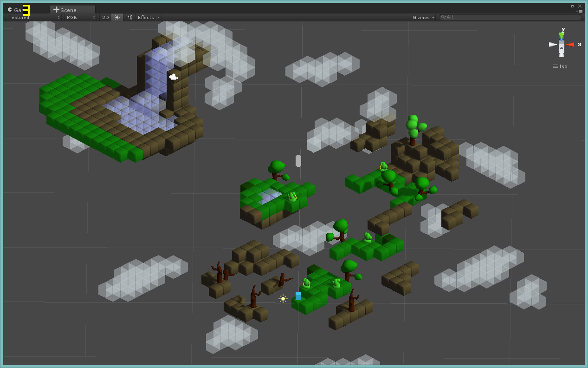Click the scene search field

click(510, 17)
